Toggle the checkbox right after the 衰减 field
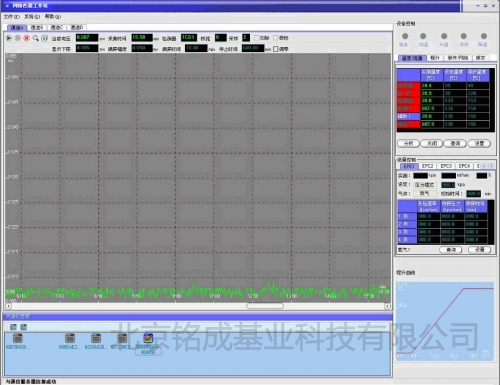500x385 pixels. pos(256,38)
